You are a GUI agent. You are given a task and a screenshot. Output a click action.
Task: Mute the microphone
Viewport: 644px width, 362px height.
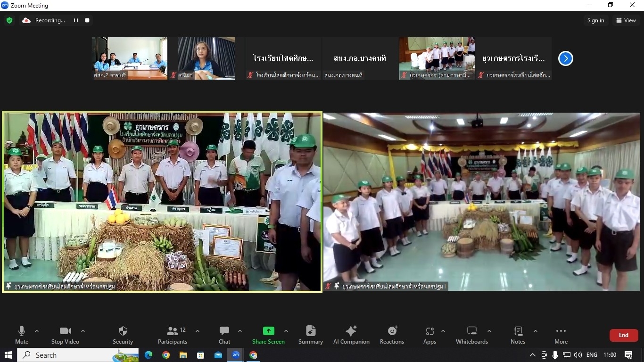tap(22, 335)
